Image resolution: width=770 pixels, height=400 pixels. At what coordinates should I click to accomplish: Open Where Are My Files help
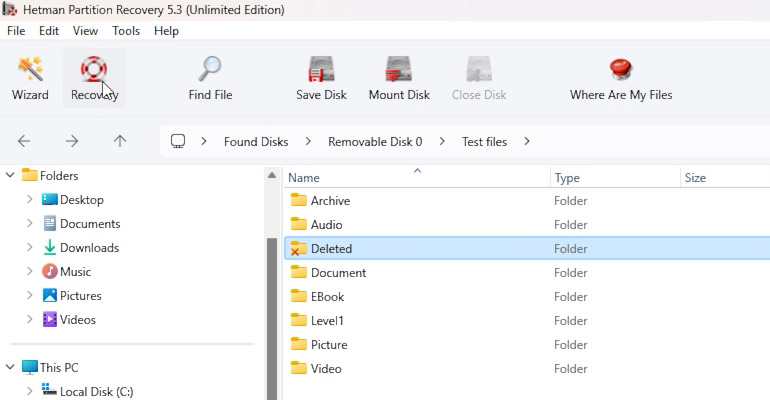click(621, 79)
